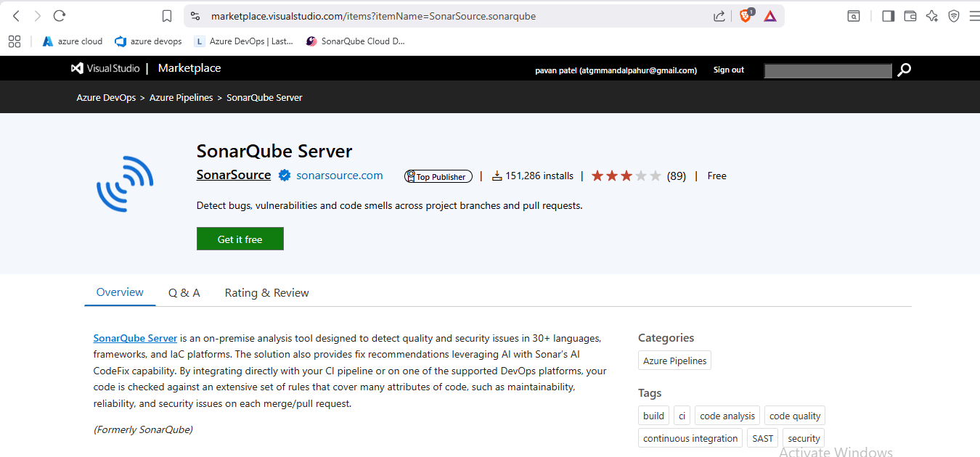Bookmark this page using the bookmark icon

coord(167,16)
